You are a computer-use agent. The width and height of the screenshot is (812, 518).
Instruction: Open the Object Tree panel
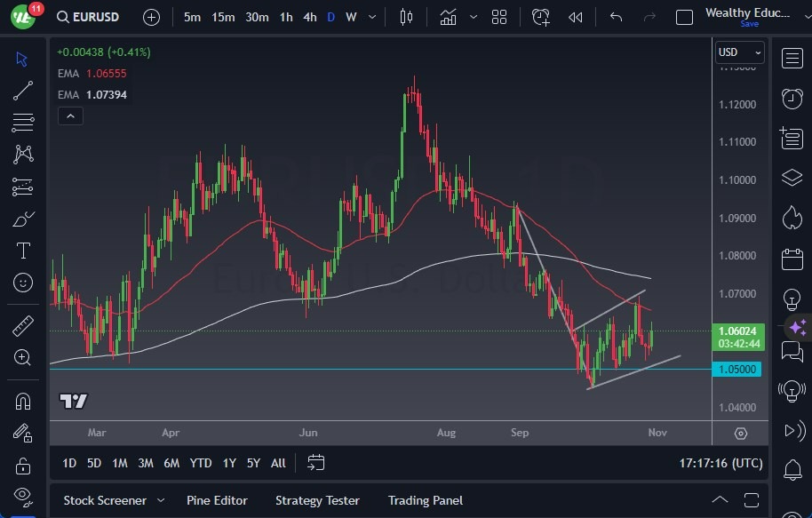(x=792, y=177)
